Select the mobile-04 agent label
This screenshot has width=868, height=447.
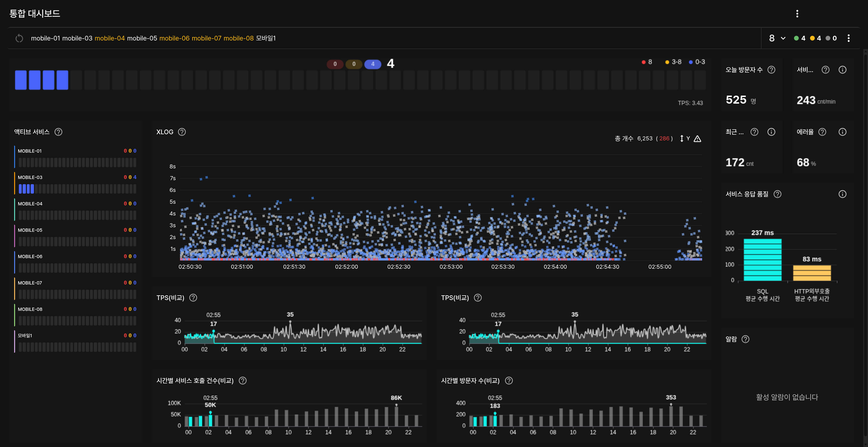110,38
